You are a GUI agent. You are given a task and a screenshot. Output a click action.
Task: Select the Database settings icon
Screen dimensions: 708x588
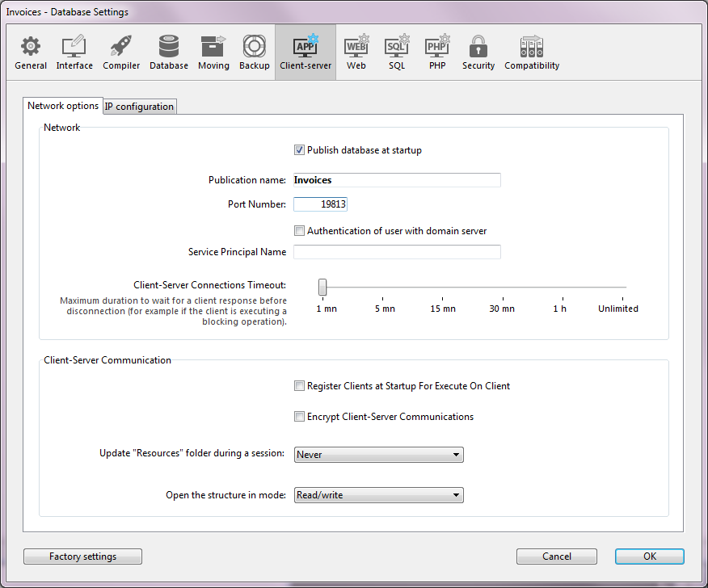(x=169, y=53)
